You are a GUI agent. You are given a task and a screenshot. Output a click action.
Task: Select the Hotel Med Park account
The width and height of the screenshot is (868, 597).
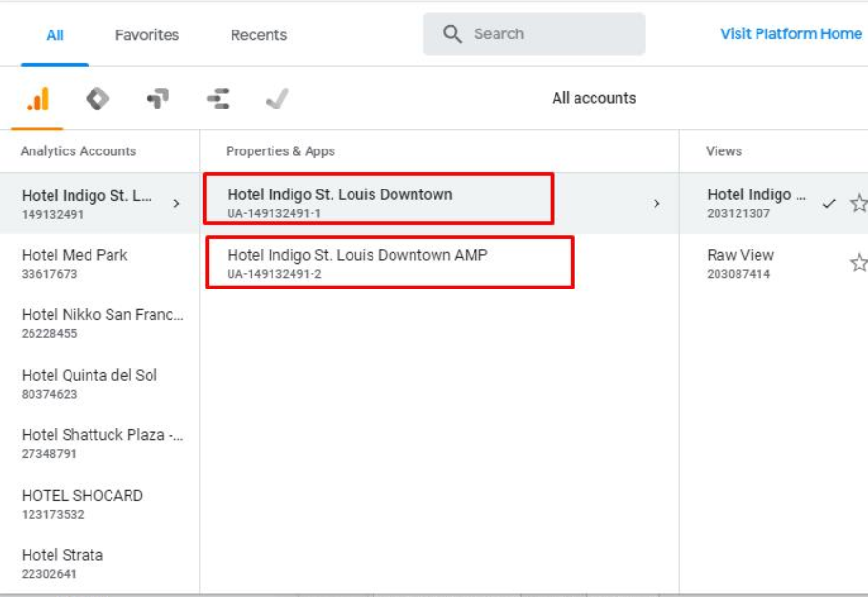(100, 264)
